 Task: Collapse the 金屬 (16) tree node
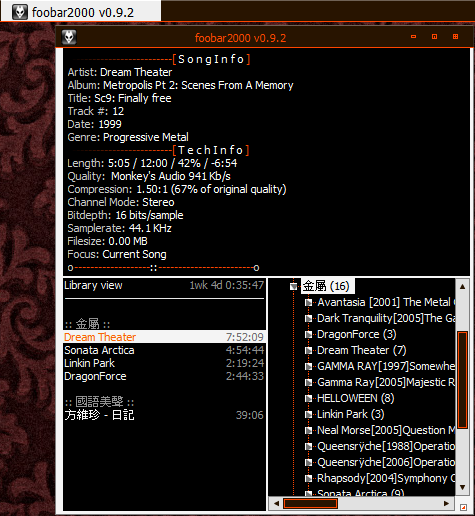coord(293,286)
